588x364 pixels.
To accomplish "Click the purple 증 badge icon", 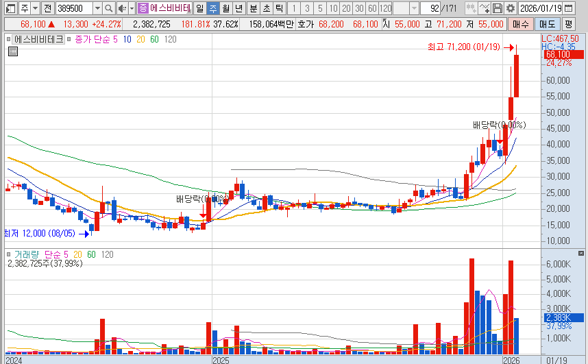I will pos(143,8).
